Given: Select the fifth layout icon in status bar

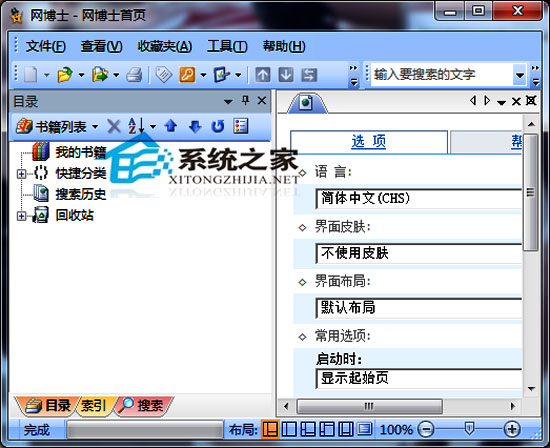Looking at the screenshot, I should click(346, 429).
